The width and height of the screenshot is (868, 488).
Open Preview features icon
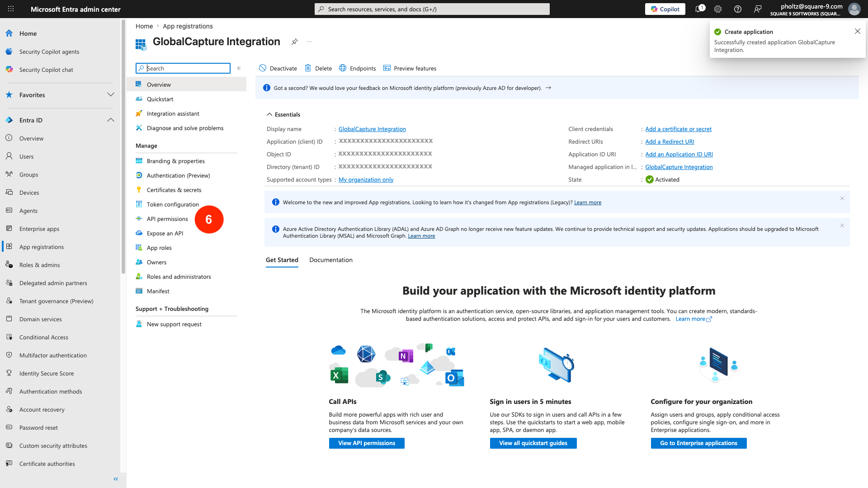coord(387,68)
